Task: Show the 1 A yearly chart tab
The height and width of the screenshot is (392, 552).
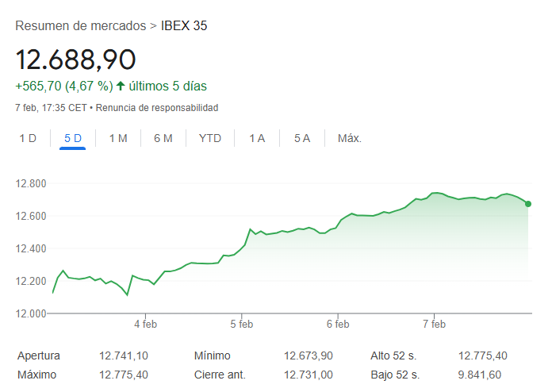Action: pos(257,138)
